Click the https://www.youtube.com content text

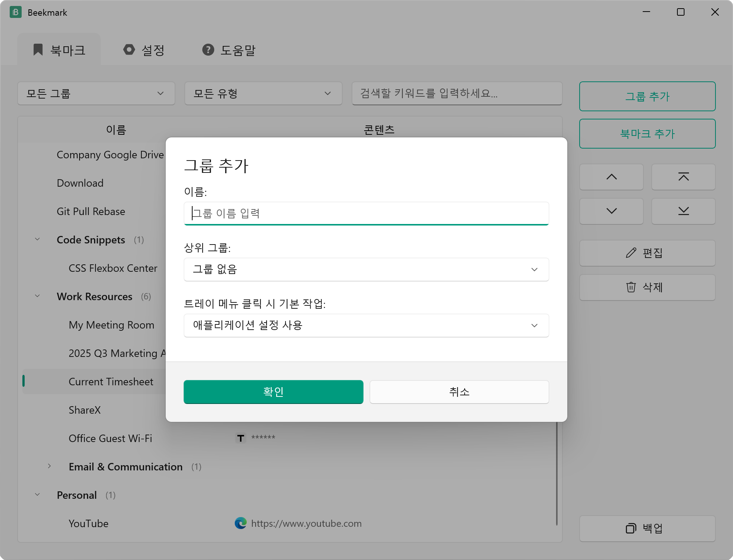(x=306, y=523)
